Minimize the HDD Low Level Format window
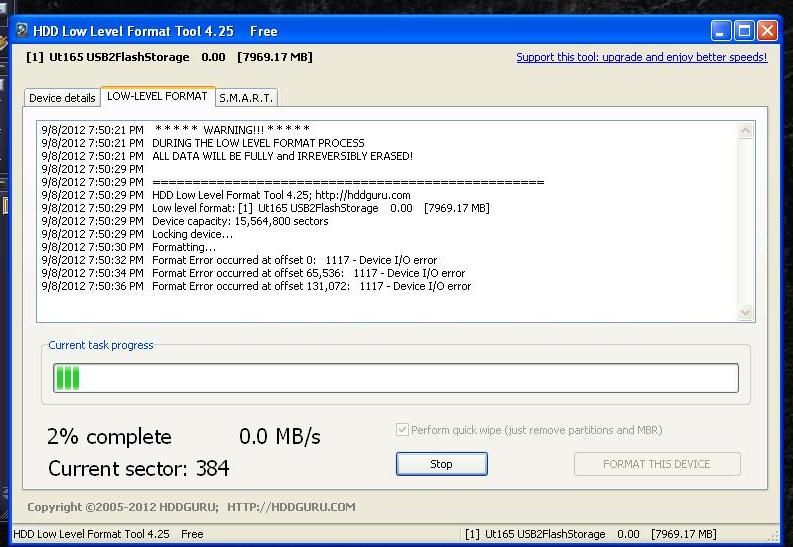The height and width of the screenshot is (547, 793). pyautogui.click(x=721, y=31)
